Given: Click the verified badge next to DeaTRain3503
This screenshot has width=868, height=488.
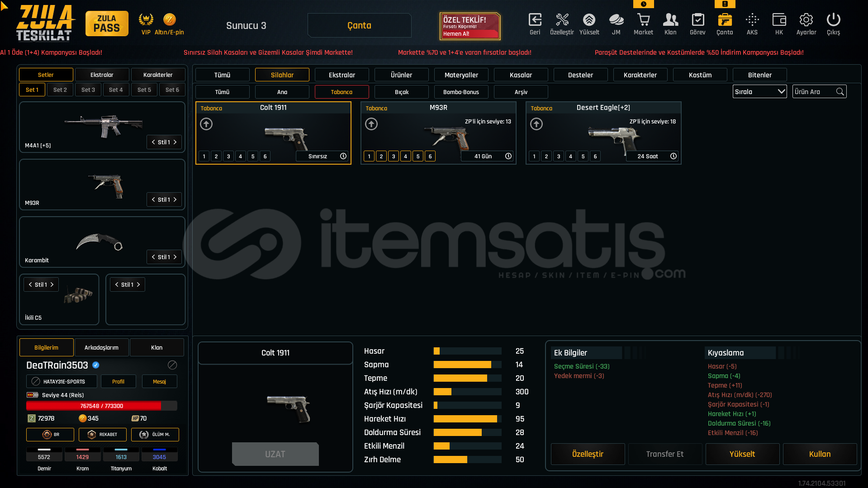Looking at the screenshot, I should pos(96,365).
